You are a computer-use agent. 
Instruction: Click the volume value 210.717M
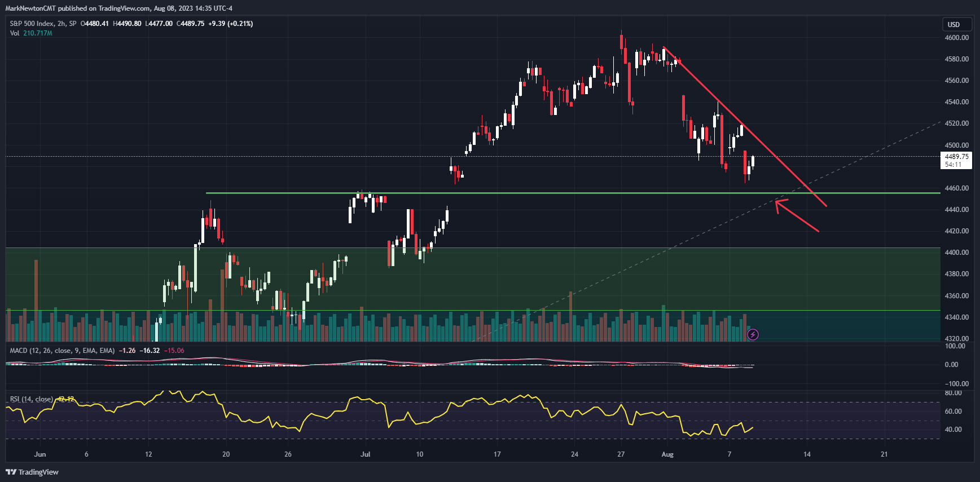point(38,33)
